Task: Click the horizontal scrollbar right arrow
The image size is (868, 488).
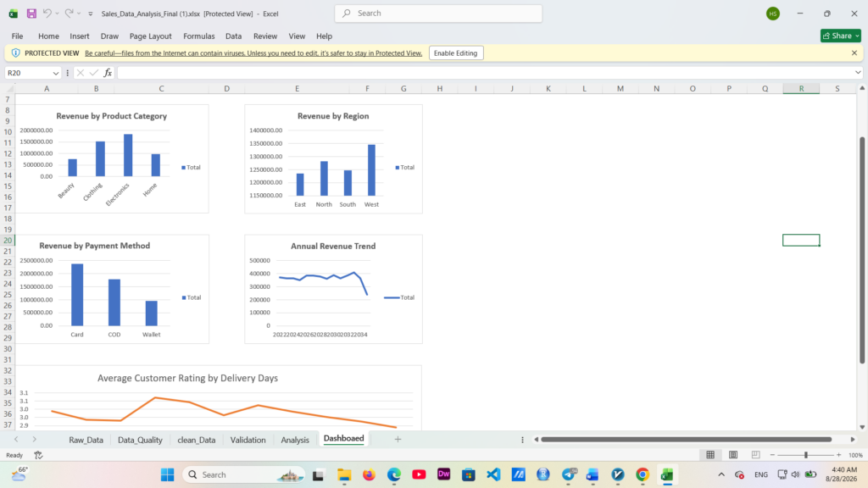Action: tap(853, 440)
